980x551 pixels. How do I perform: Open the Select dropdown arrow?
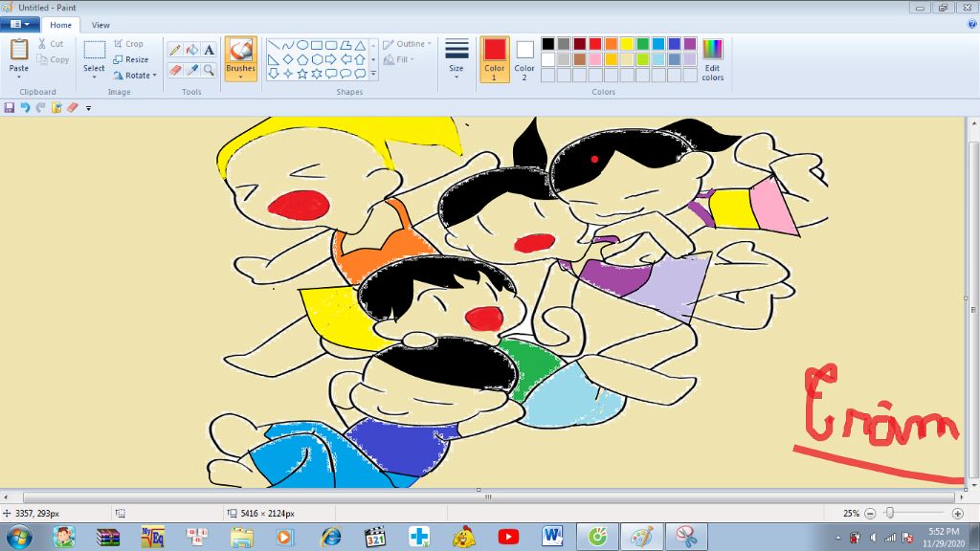[x=95, y=77]
